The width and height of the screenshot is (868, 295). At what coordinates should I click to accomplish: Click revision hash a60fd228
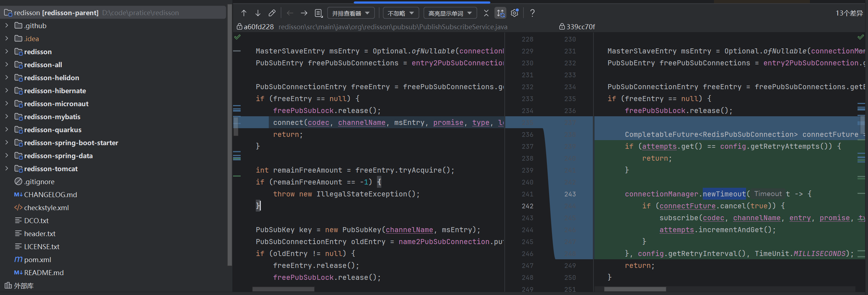[259, 27]
